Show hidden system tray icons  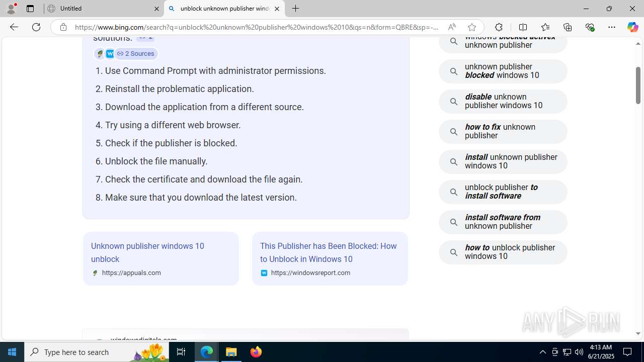click(542, 352)
